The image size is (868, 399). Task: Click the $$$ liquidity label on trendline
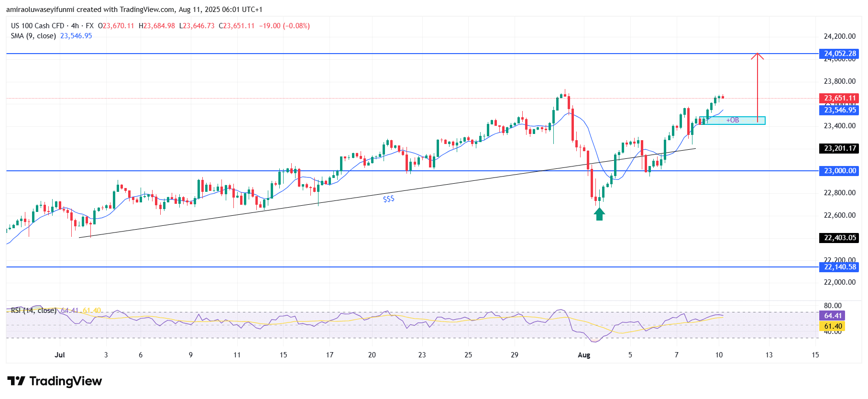coord(389,199)
